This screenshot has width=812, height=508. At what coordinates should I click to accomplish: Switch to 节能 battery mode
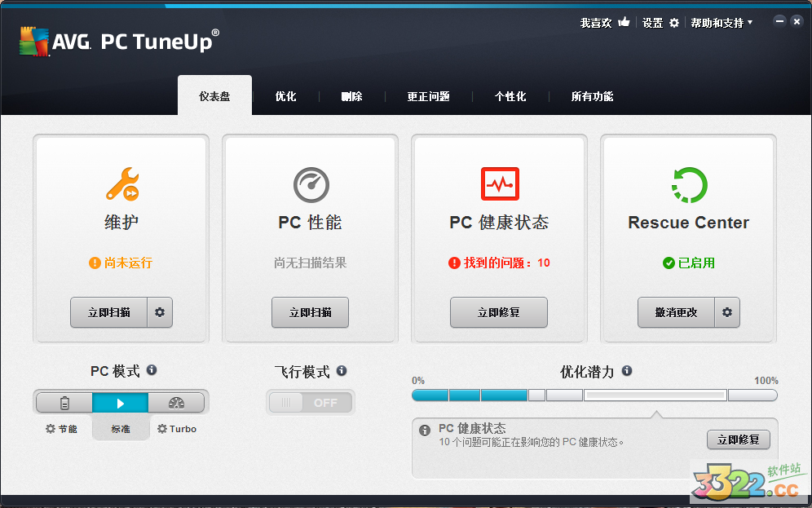coord(64,403)
